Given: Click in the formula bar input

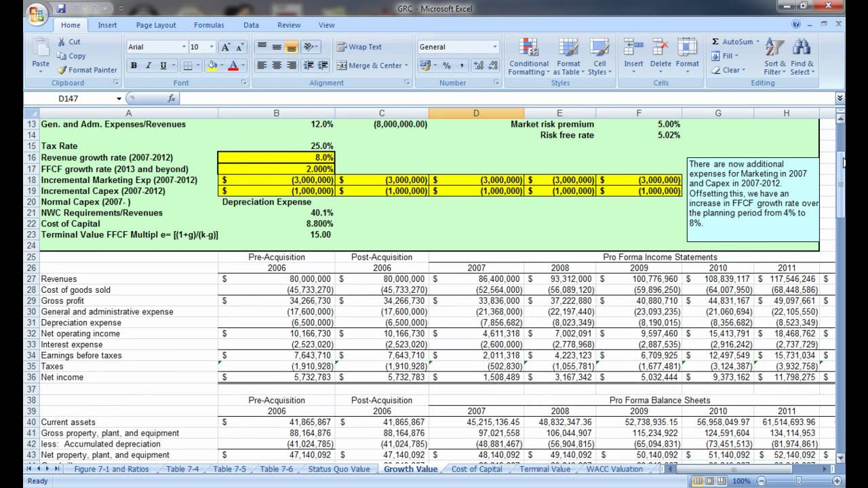Looking at the screenshot, I should [505, 98].
